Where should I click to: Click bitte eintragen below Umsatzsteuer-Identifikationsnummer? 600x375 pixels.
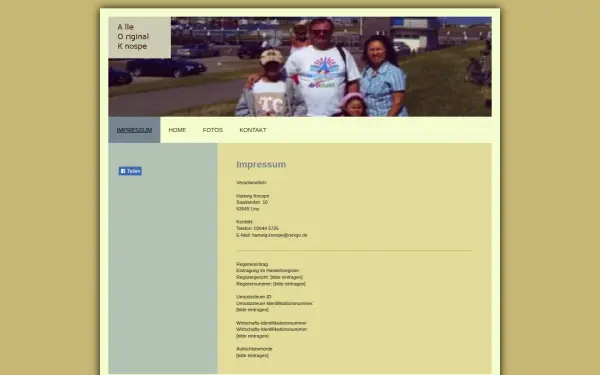253,310
